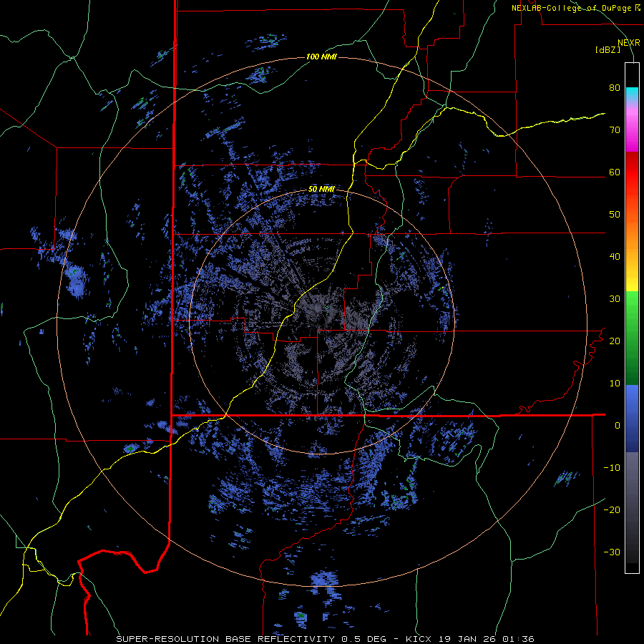Click the -20 value on the dBZ scale
Image resolution: width=644 pixels, height=644 pixels.
[612, 509]
